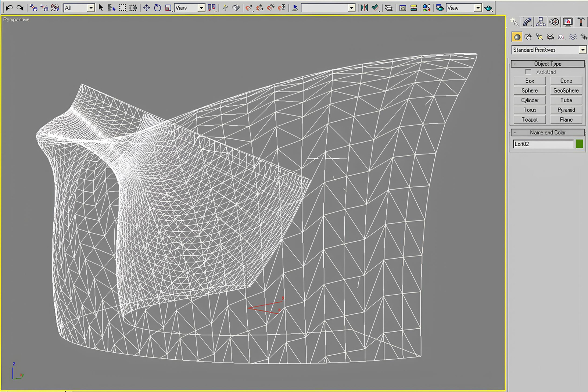The width and height of the screenshot is (588, 392).
Task: Open the selection filter All dropdown
Action: click(x=79, y=8)
